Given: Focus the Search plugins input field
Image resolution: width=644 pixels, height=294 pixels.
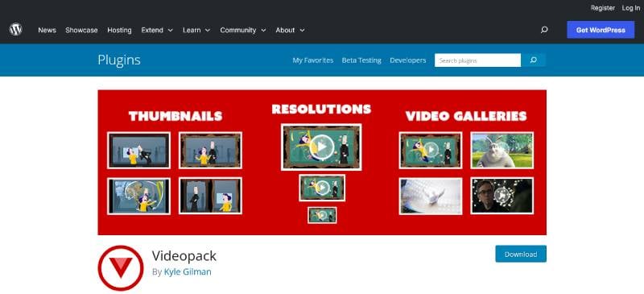Looking at the screenshot, I should [x=477, y=60].
